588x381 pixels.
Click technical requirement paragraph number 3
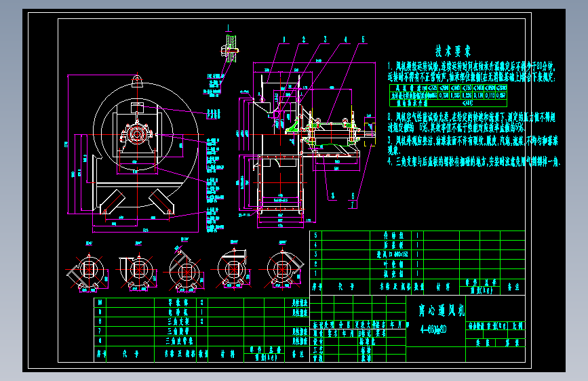point(473,145)
